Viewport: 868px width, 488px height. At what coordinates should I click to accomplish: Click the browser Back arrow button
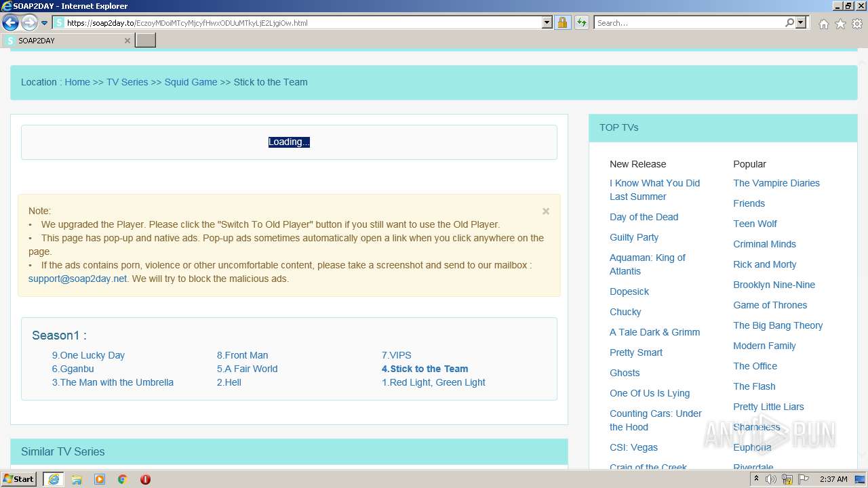point(10,22)
